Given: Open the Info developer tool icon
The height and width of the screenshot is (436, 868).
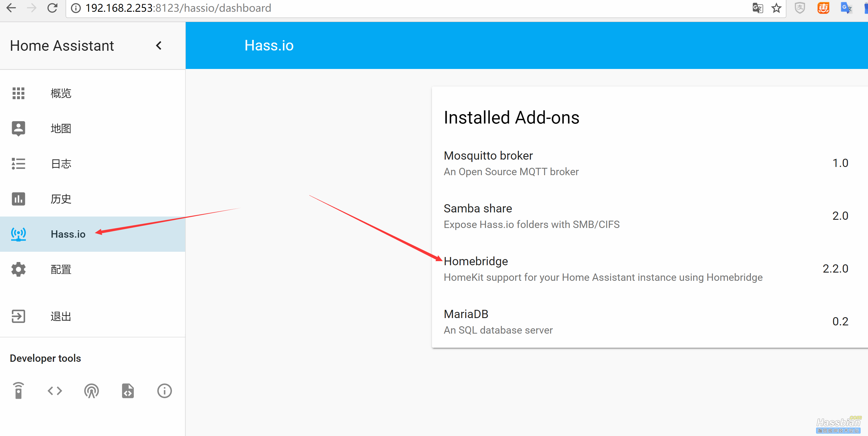Looking at the screenshot, I should [164, 391].
